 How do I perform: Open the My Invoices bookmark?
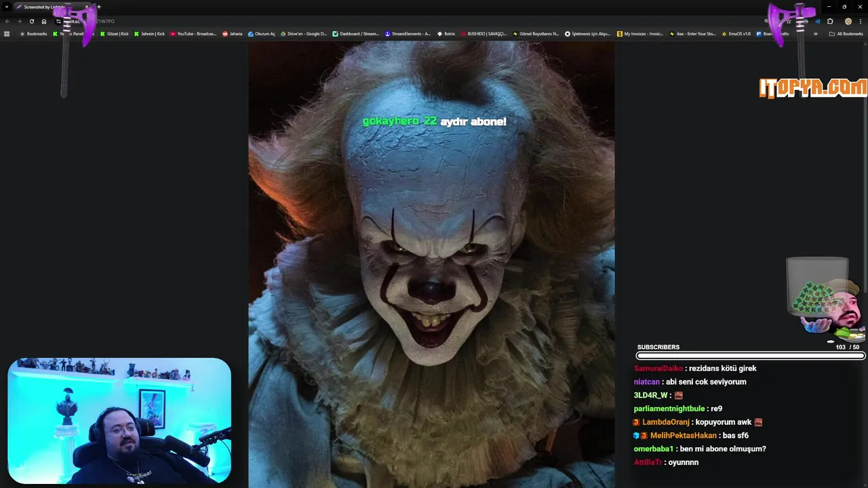coord(640,34)
